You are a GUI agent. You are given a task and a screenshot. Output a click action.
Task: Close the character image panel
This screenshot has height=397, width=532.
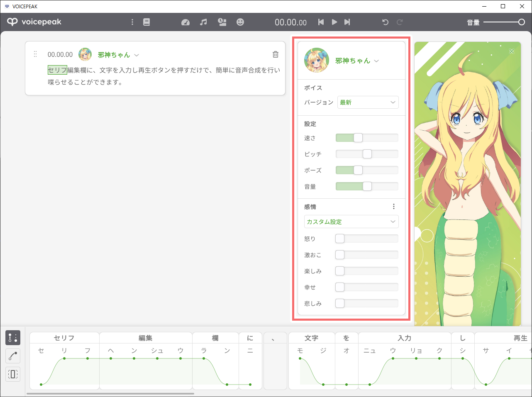pos(512,51)
